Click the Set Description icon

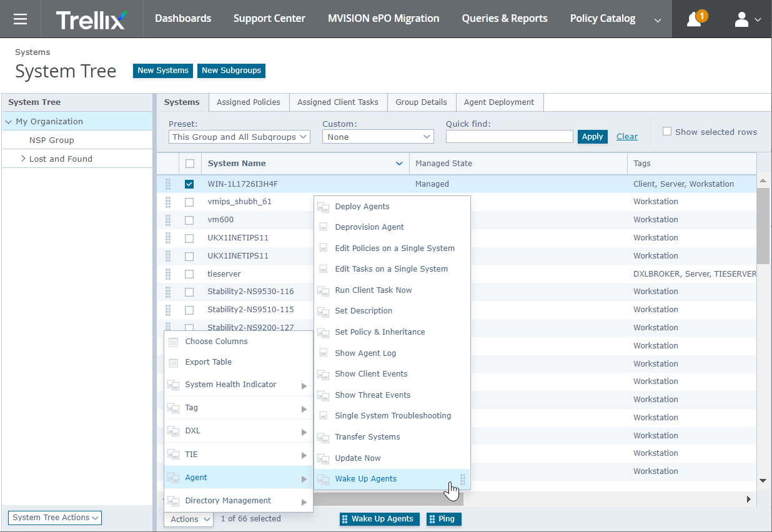(x=323, y=311)
